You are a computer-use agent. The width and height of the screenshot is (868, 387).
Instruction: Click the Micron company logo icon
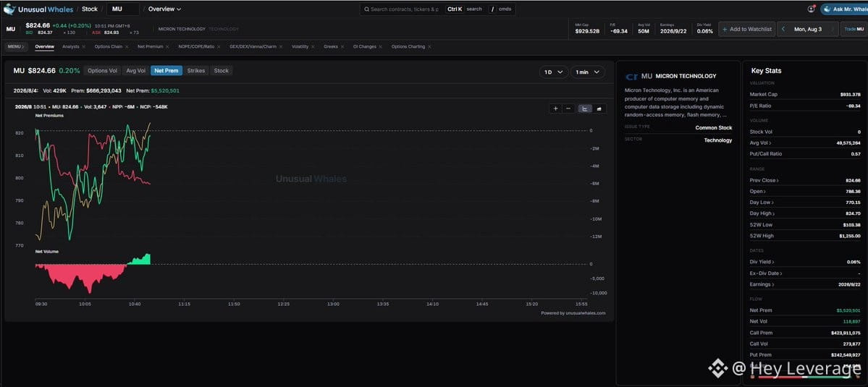coord(631,76)
